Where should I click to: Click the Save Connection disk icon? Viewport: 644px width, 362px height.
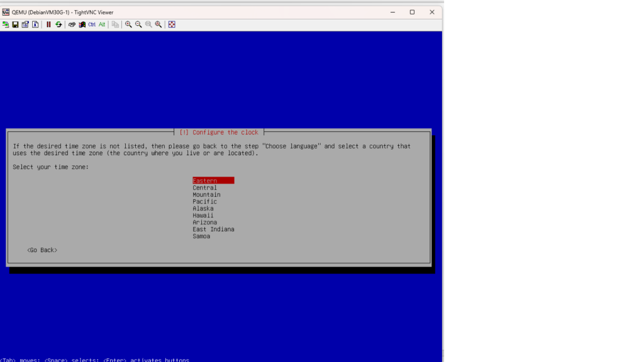pos(15,25)
